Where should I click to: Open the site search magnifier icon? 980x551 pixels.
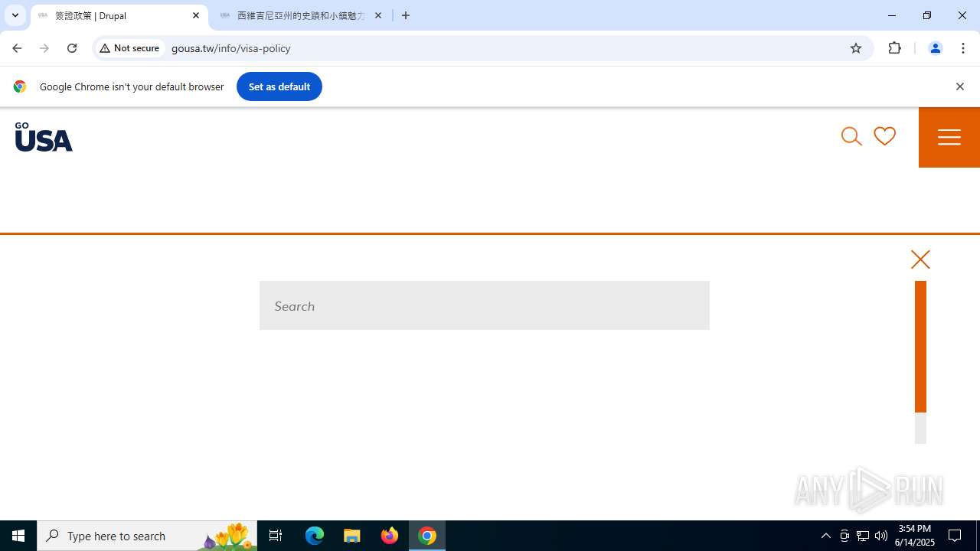pyautogui.click(x=851, y=136)
